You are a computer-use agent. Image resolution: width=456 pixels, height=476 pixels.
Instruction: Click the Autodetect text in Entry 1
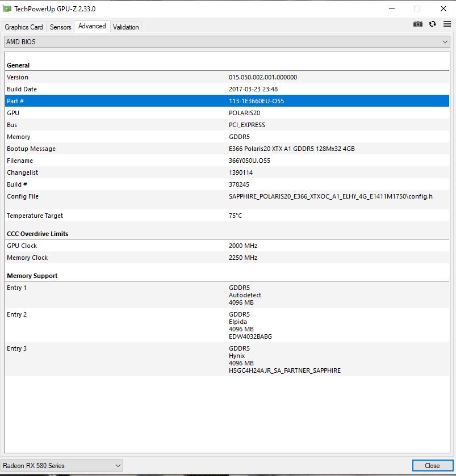pos(245,295)
